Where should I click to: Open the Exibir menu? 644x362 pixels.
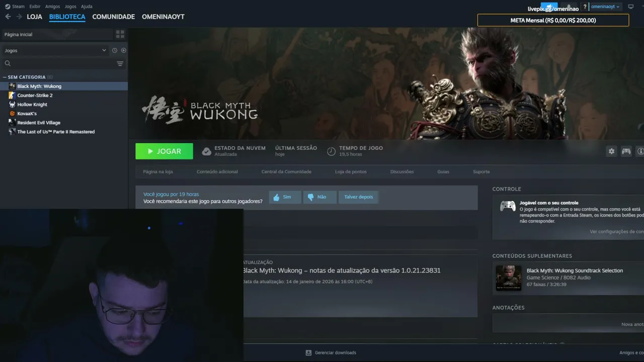click(35, 7)
